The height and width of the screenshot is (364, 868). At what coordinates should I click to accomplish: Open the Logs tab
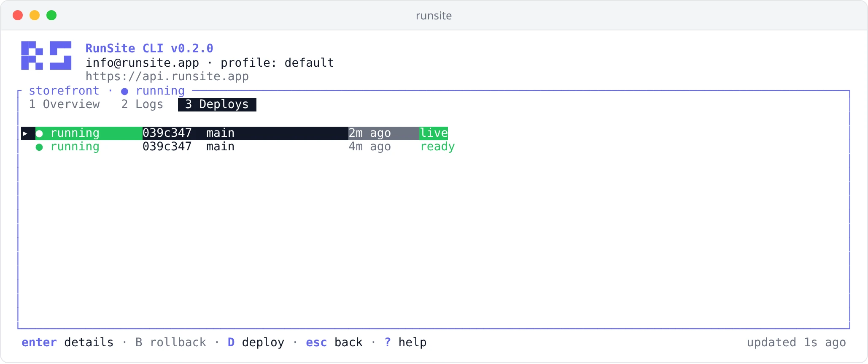pyautogui.click(x=142, y=104)
